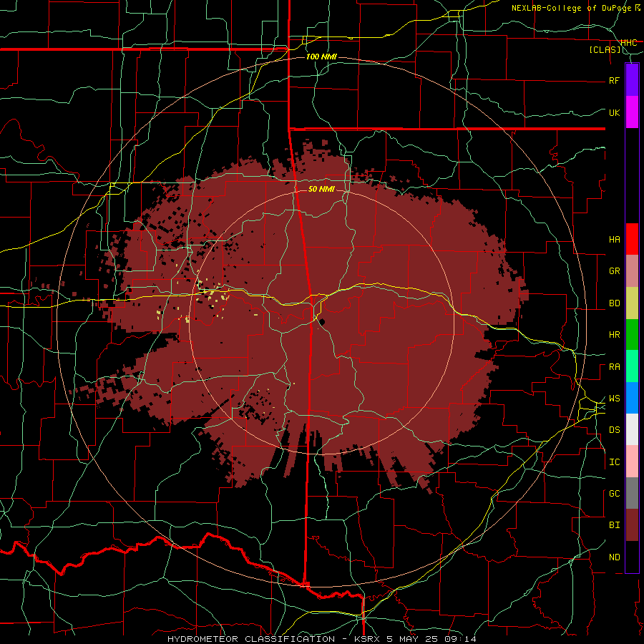Image resolution: width=644 pixels, height=644 pixels.
Task: Click the IC light pink legend swatch
Action: tap(632, 462)
